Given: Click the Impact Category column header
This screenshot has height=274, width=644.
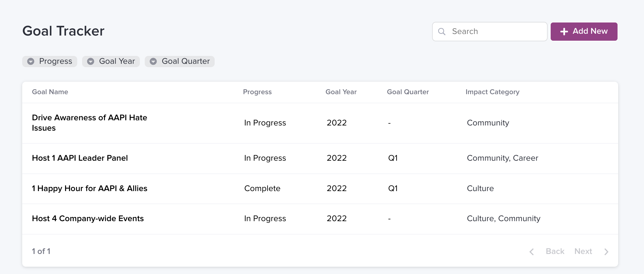Looking at the screenshot, I should point(492,92).
